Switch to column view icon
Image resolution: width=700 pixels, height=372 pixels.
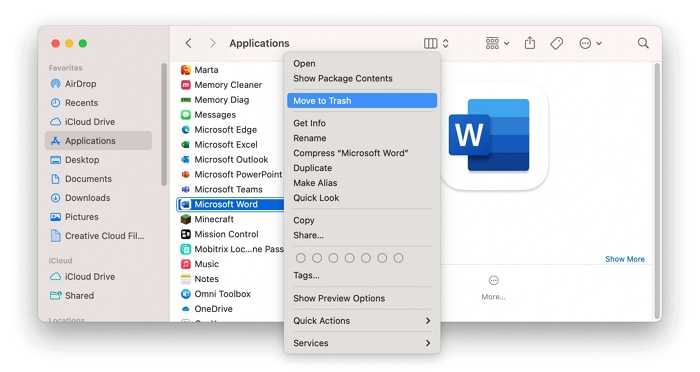pos(430,43)
